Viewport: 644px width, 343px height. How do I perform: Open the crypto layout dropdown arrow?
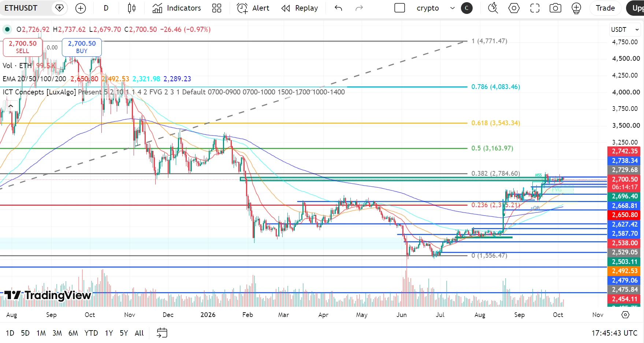point(453,8)
